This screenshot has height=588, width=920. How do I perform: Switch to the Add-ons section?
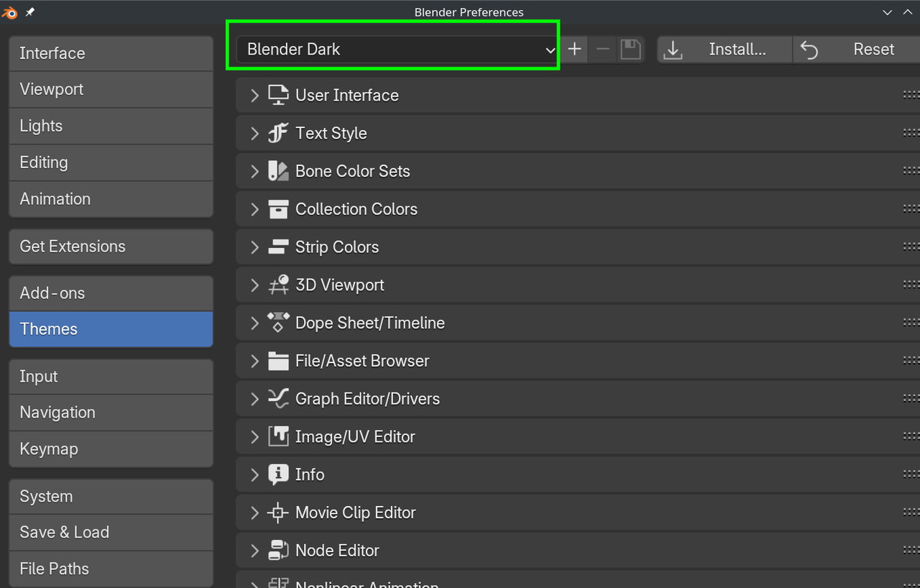click(x=111, y=293)
